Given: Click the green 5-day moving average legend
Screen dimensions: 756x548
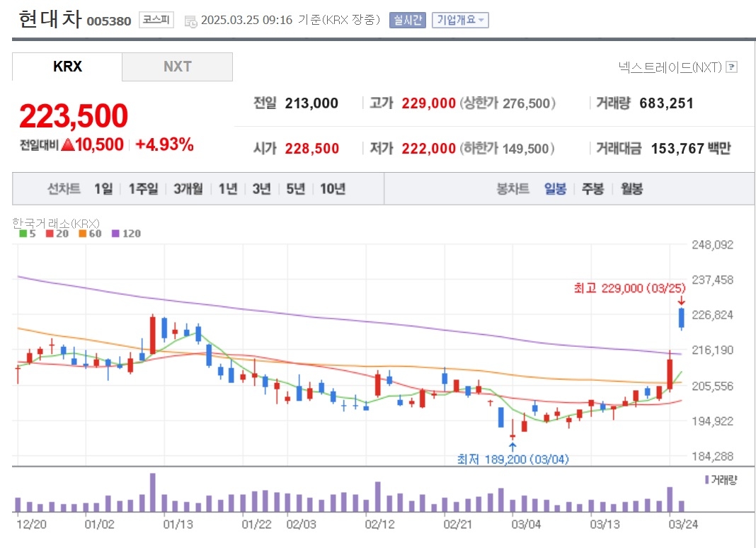Looking at the screenshot, I should [28, 234].
